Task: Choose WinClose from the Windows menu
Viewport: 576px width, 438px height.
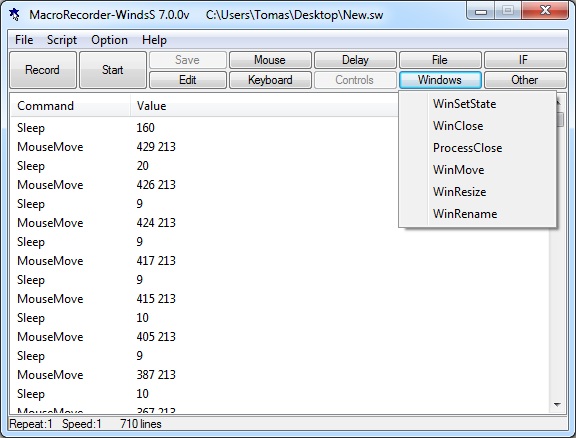Action: pos(478,126)
